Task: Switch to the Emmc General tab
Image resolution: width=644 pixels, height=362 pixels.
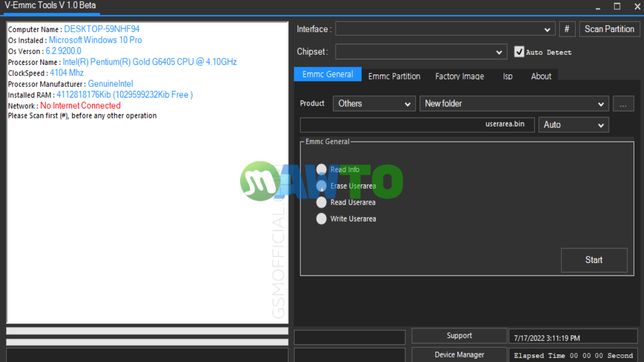Action: 328,74
